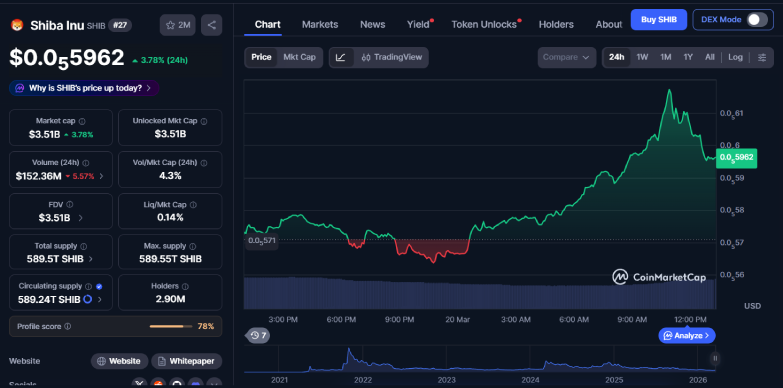Open the Chart tab
The height and width of the screenshot is (388, 783).
[x=268, y=24]
